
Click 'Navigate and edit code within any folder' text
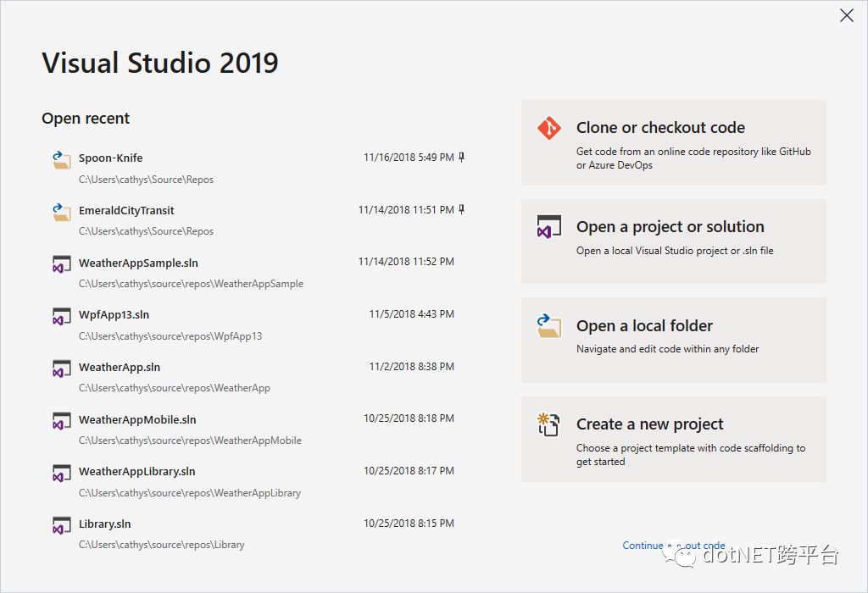tap(667, 349)
